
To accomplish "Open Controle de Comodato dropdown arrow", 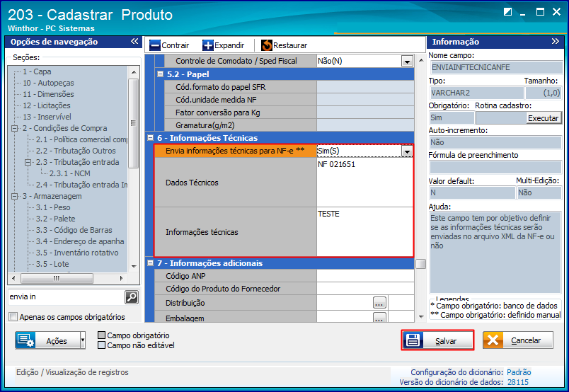I will point(407,61).
